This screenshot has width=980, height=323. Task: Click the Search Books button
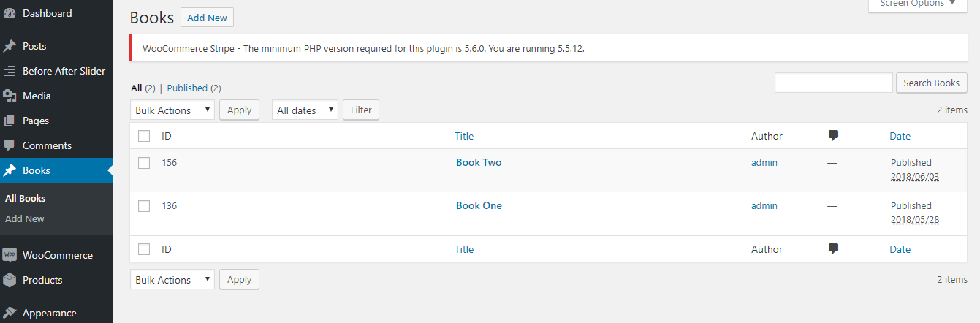(932, 83)
